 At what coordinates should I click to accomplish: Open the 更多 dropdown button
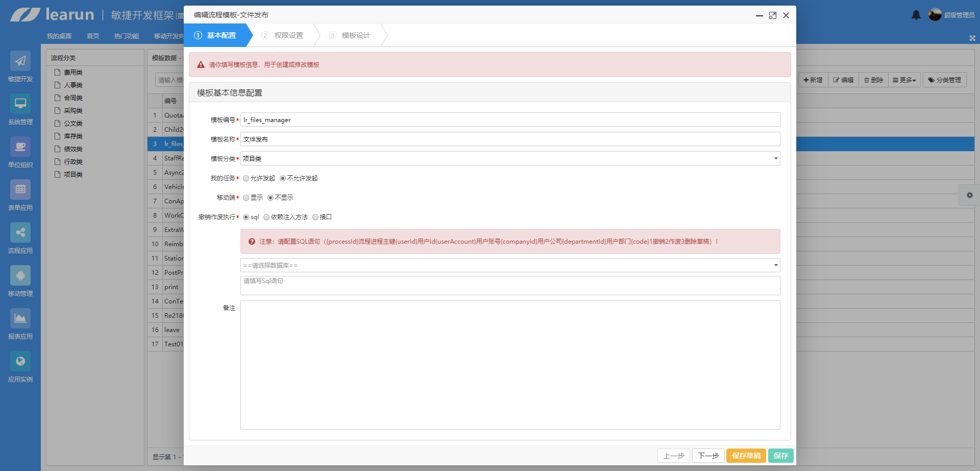904,80
